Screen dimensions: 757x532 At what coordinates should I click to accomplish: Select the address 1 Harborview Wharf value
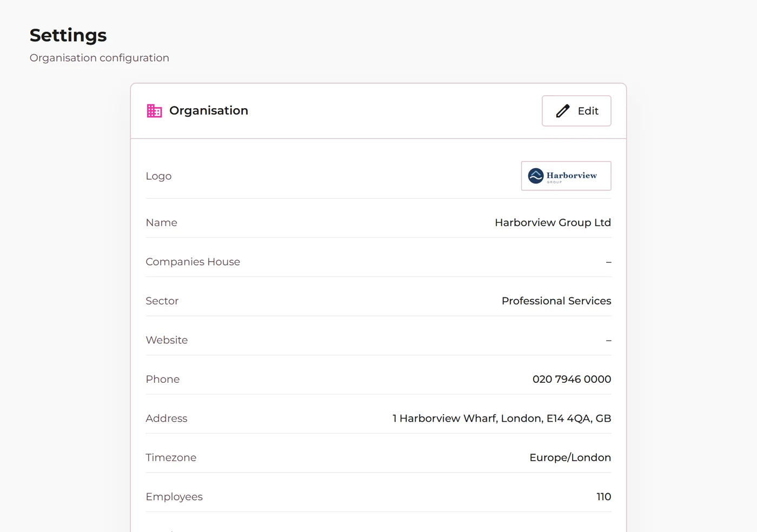tap(502, 418)
